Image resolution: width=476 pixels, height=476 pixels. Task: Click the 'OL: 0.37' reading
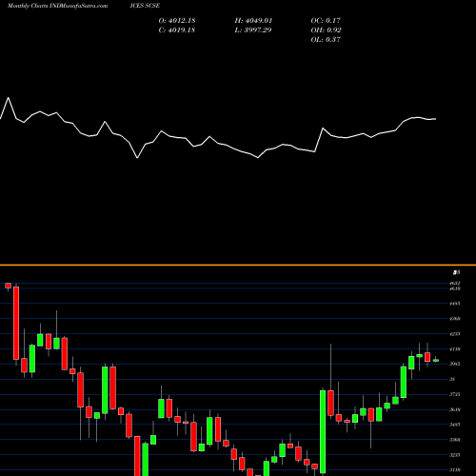326,40
